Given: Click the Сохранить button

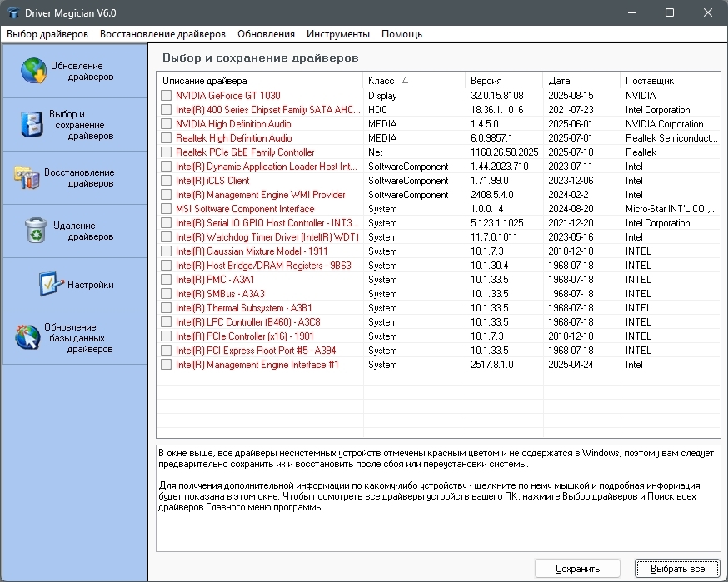Looking at the screenshot, I should (577, 569).
